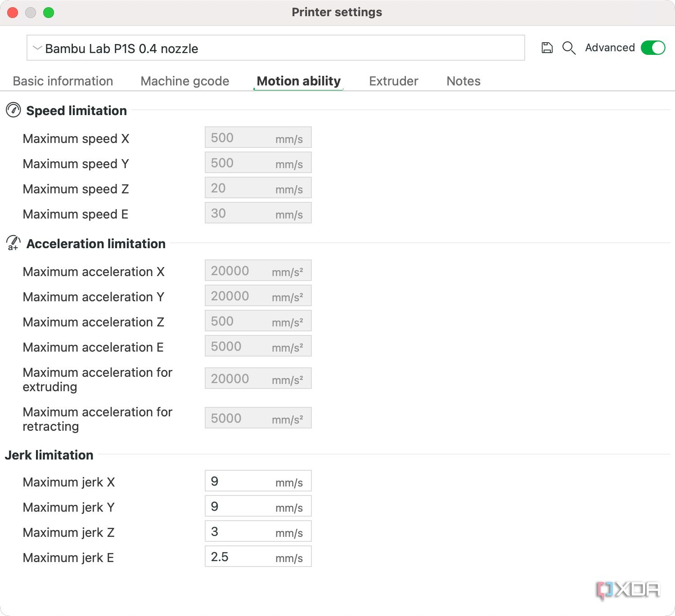Expand the Bambu Lab P1S preset dropdown

pos(276,48)
